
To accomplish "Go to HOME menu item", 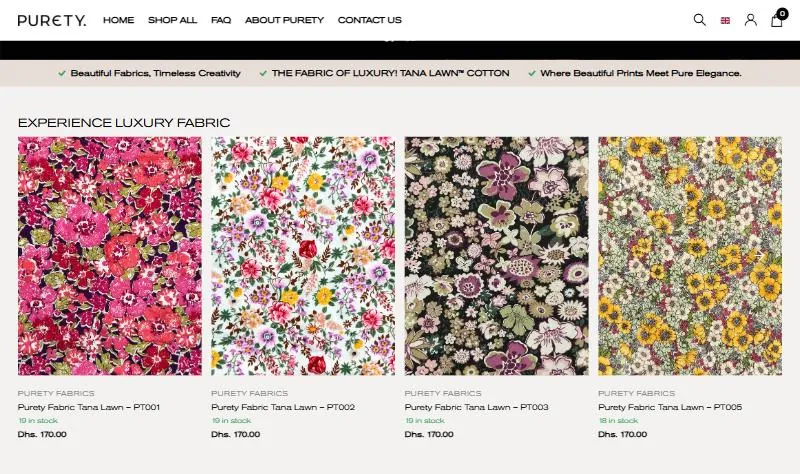I will [118, 20].
